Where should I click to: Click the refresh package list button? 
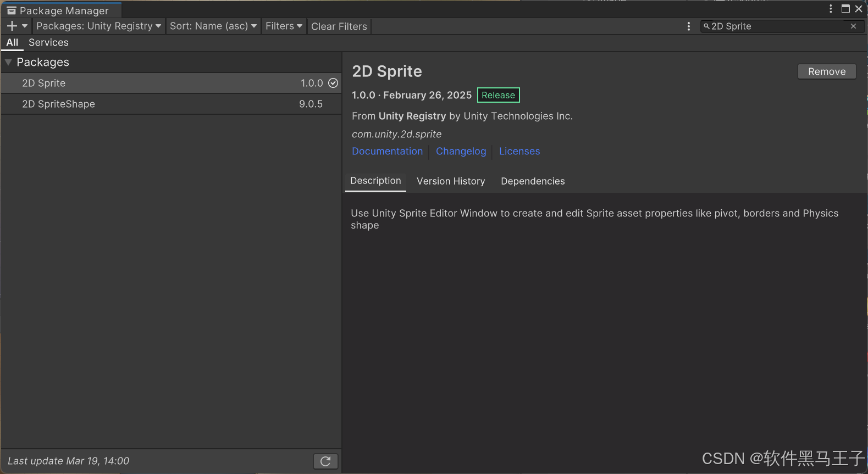(x=325, y=461)
